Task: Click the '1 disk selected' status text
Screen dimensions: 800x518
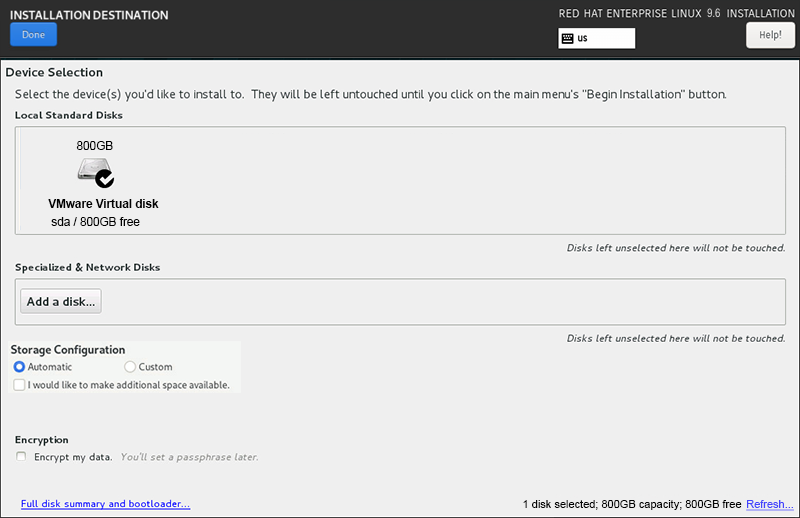Action: pos(560,504)
